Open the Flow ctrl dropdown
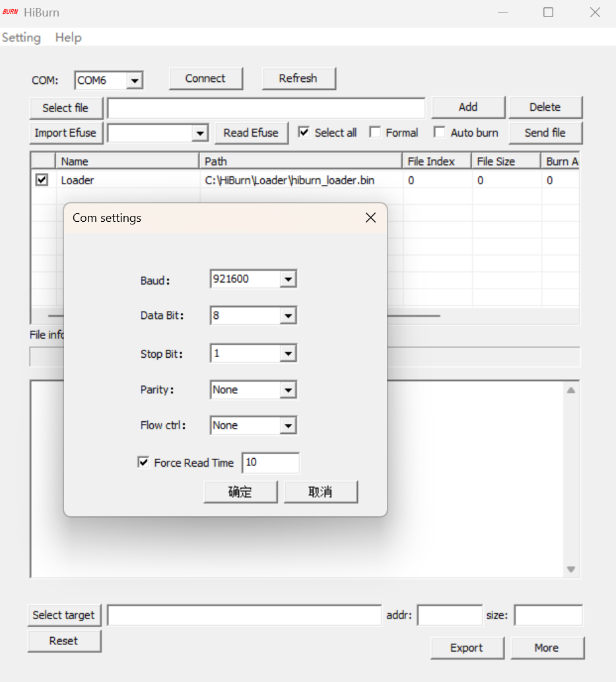Screen dimensions: 616x682 click(288, 426)
